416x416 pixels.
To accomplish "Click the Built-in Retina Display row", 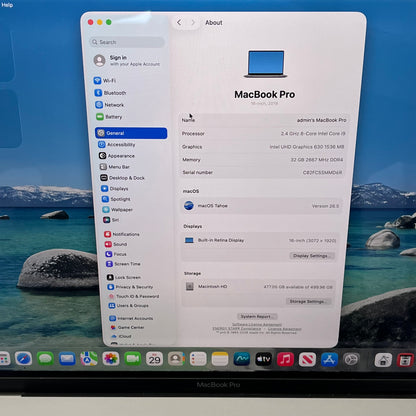I will 261,240.
